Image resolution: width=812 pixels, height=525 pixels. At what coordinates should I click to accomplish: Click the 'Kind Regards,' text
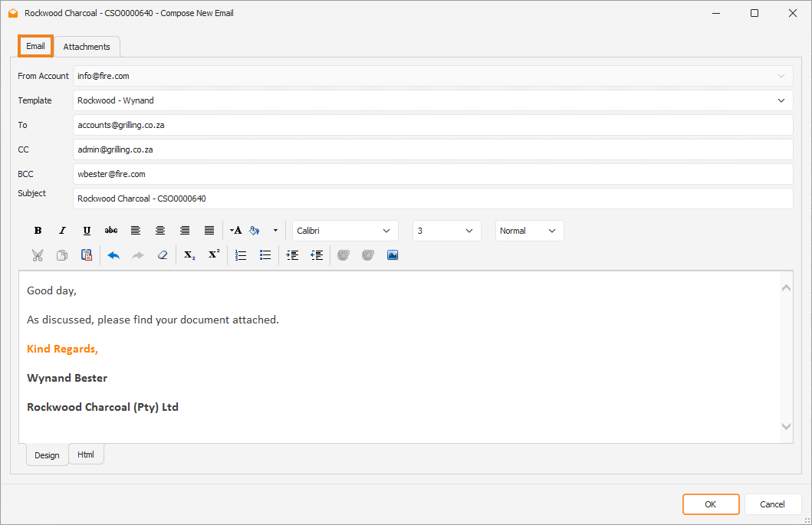coord(62,349)
